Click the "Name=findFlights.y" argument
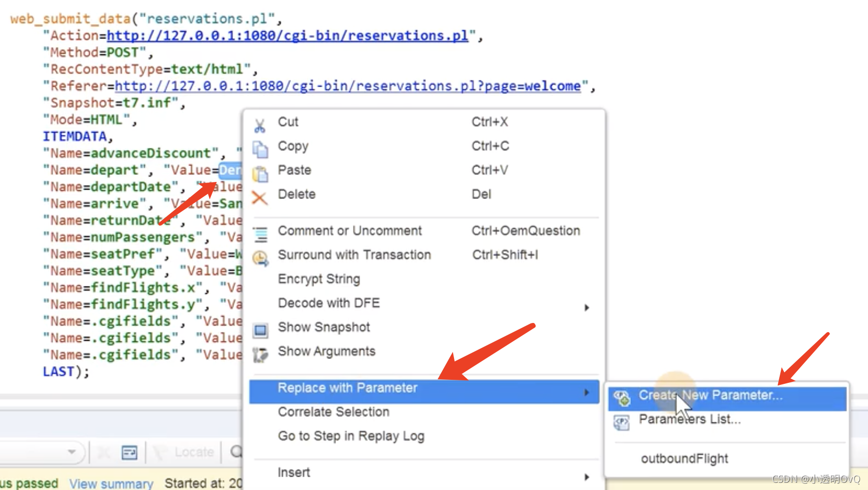 click(x=123, y=304)
